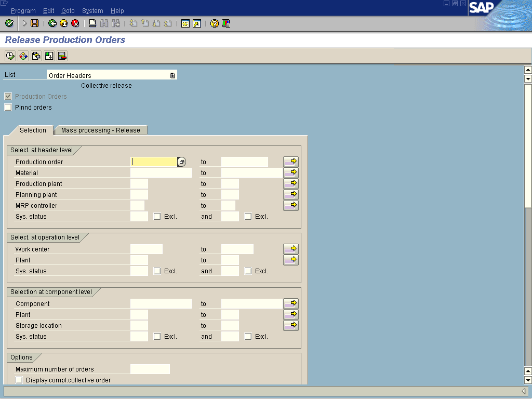Open multiple selection for Production order
Viewport: 532px width, 399px height.
(x=291, y=162)
